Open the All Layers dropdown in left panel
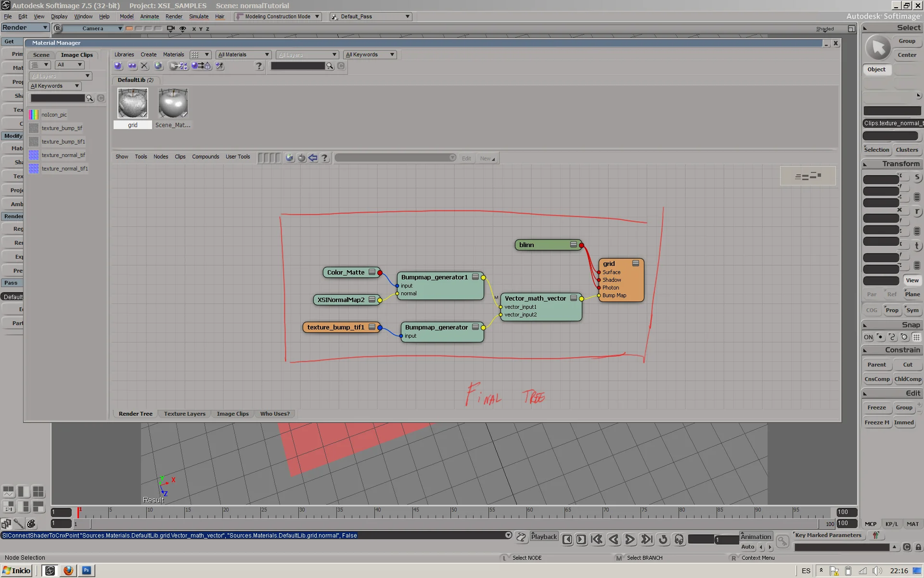 point(60,76)
